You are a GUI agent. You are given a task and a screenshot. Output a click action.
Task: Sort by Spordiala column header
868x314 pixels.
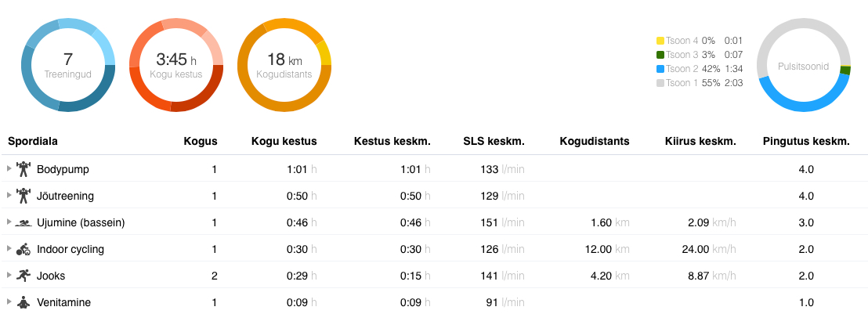pos(33,142)
